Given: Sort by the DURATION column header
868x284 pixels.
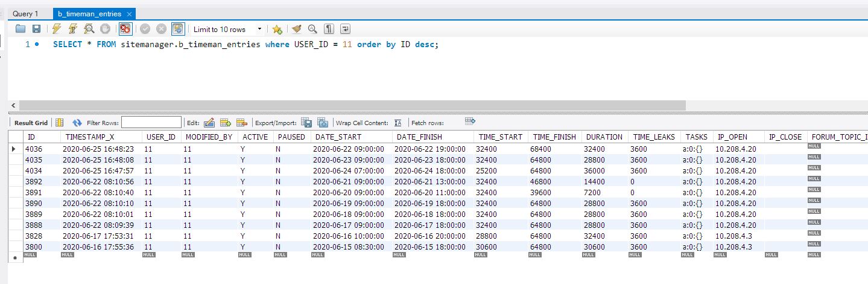Looking at the screenshot, I should click(605, 137).
